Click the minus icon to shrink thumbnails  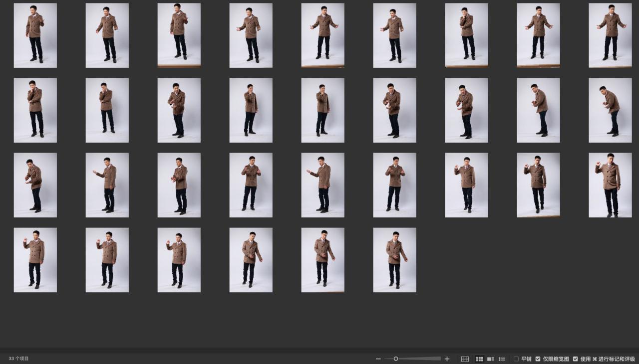[378, 359]
